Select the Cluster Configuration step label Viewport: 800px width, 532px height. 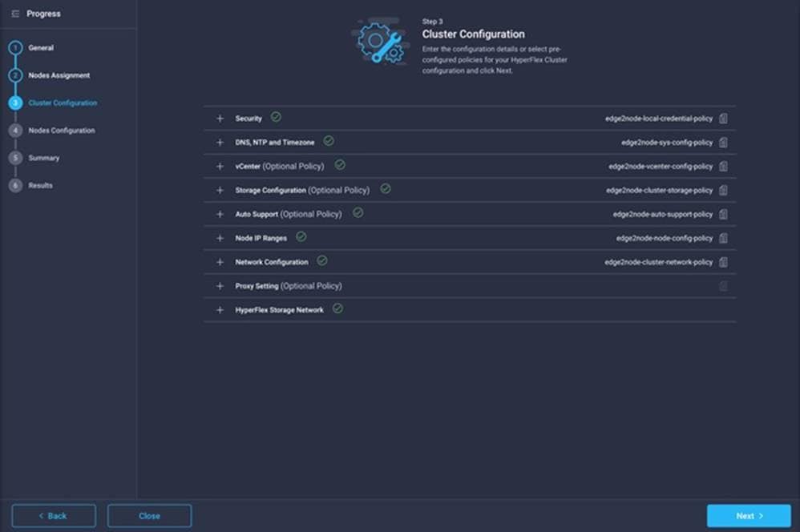[63, 103]
